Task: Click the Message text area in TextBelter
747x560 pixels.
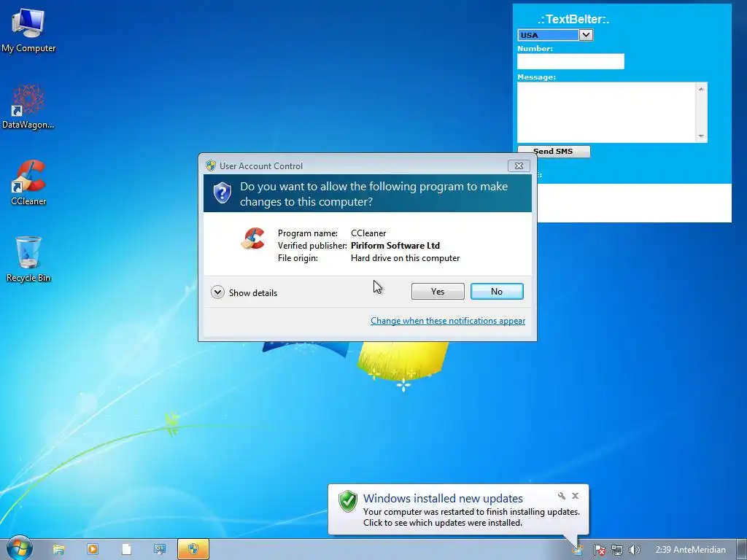Action: pos(607,112)
